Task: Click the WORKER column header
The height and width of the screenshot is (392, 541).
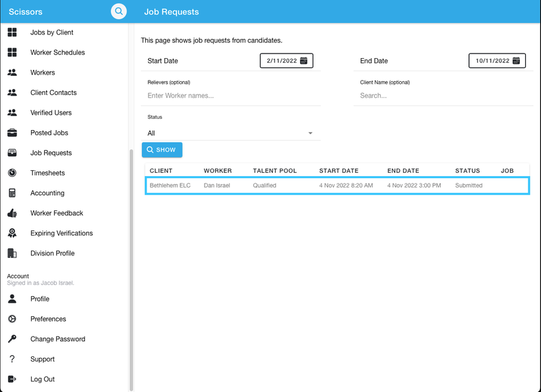Action: [218, 171]
